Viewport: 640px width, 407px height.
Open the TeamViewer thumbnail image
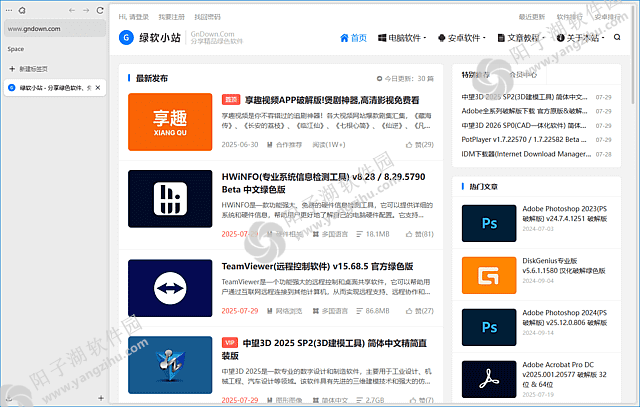pos(170,288)
